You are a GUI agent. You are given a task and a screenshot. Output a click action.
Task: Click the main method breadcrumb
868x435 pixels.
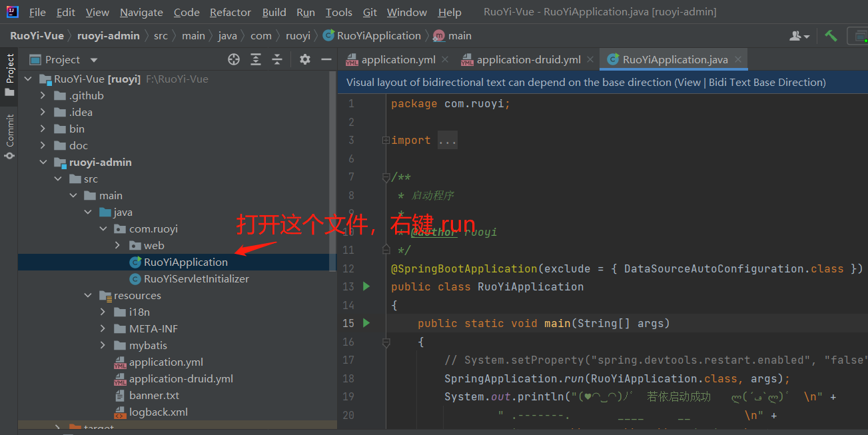tap(452, 35)
